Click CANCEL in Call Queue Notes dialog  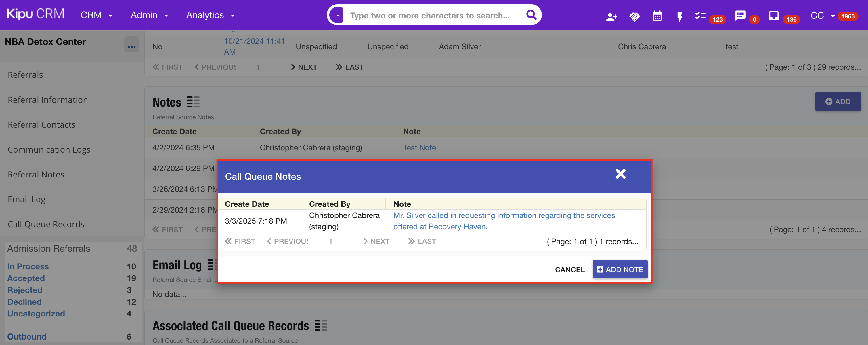(569, 270)
